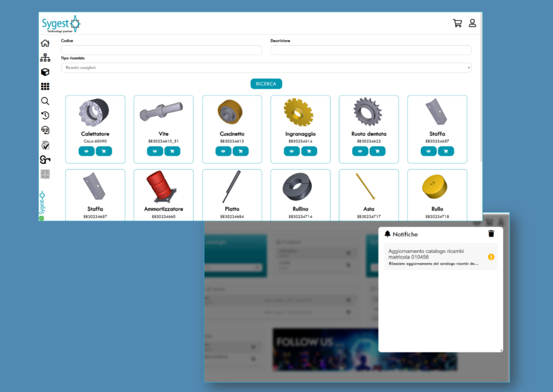View details of Vite with eye button
Image resolution: width=553 pixels, height=392 pixels.
[155, 151]
